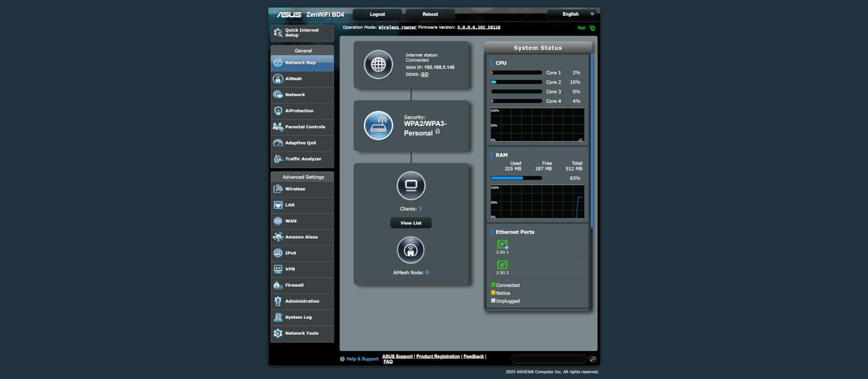
Task: Select the Network Map globe icon
Action: [x=278, y=63]
